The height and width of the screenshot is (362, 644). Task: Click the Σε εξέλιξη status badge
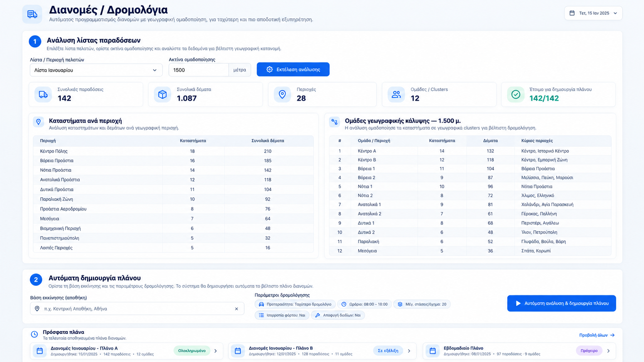pyautogui.click(x=388, y=351)
